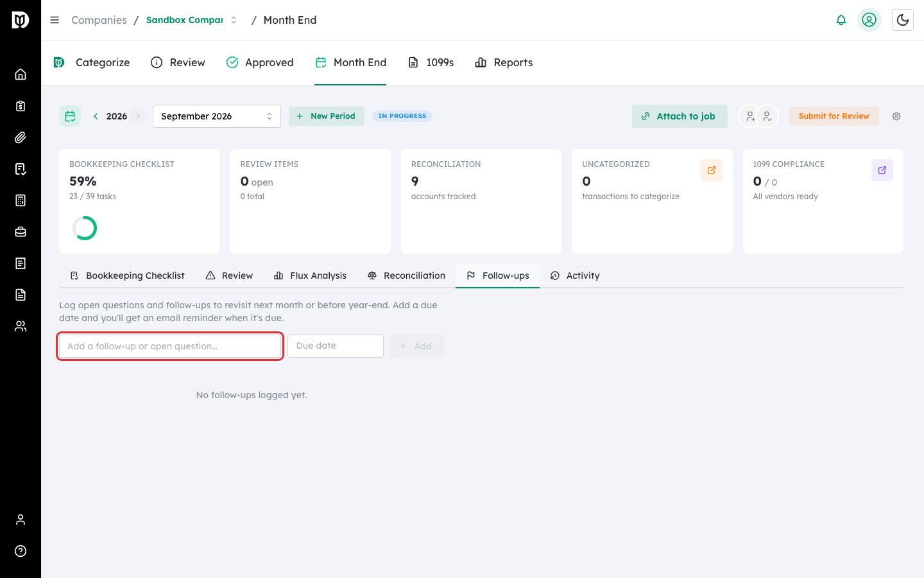Switch to the Review sub-tab with the warning triangle

[229, 276]
